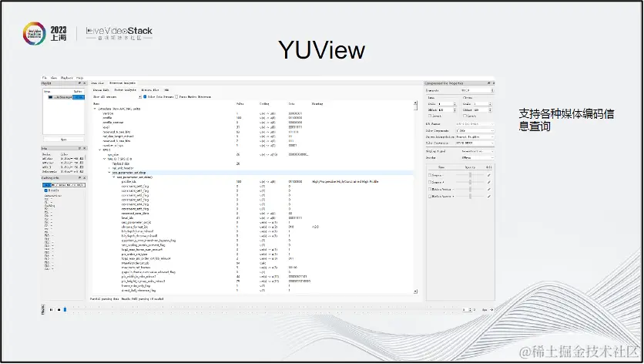The image size is (644, 364).
Task: Open the View menu
Action: [54, 78]
